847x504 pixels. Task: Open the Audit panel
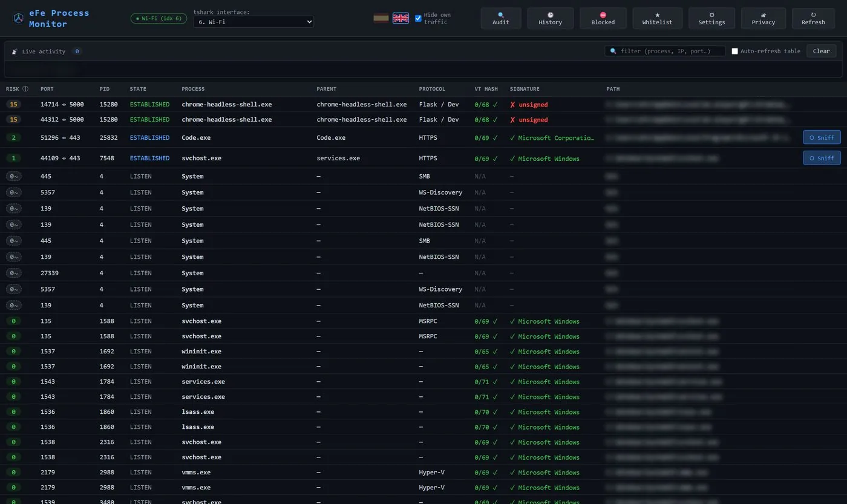501,18
